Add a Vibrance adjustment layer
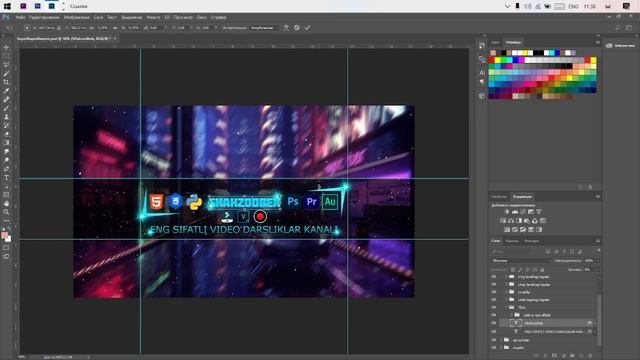Screen dimensions: 640x360 [x=539, y=212]
